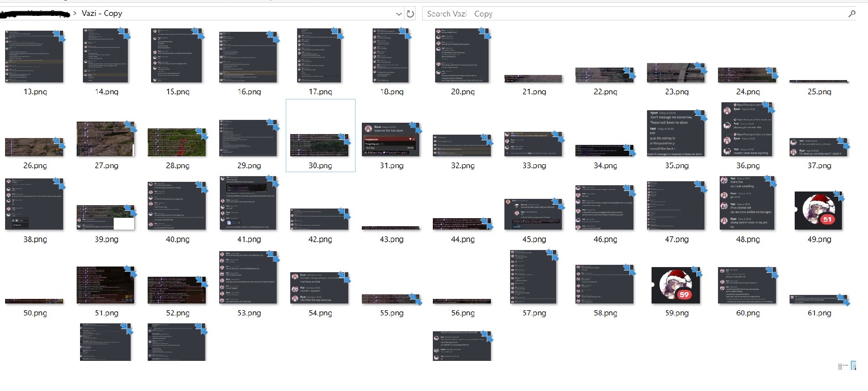868x391 pixels.
Task: Click the search magnifier icon
Action: pos(852,14)
